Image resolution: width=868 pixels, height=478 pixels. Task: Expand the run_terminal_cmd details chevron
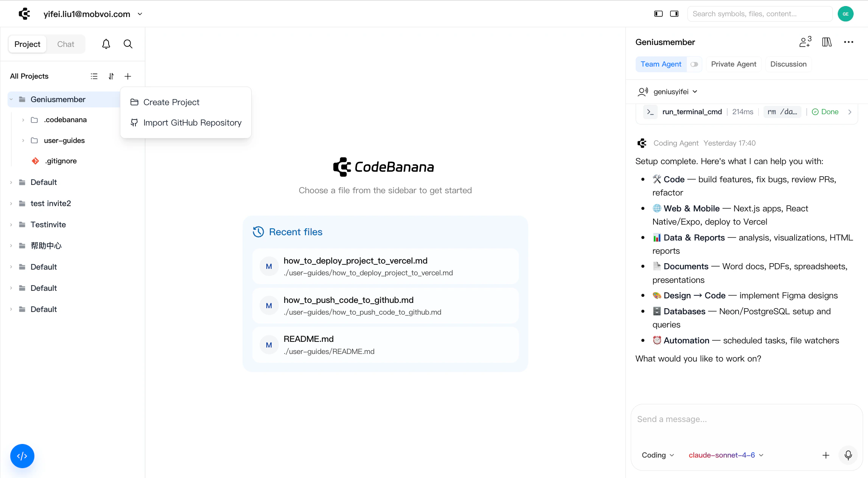[850, 112]
